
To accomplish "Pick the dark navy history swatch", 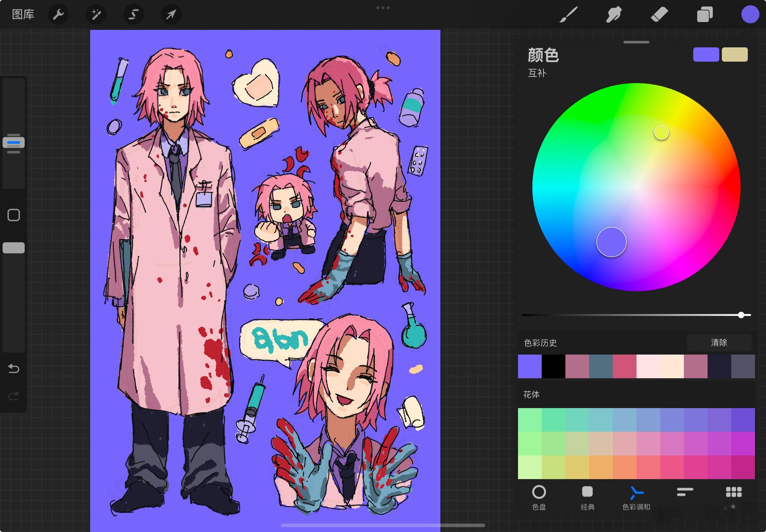I will click(719, 366).
